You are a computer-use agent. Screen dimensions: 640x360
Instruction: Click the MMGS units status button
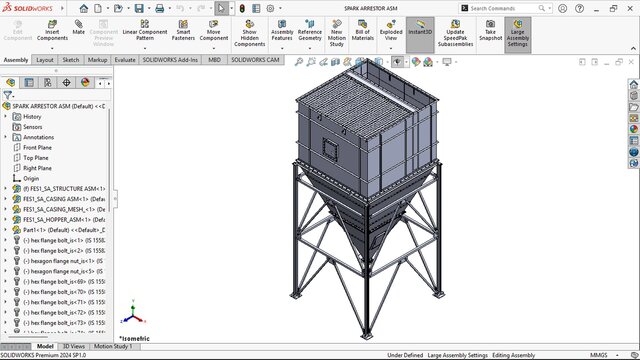click(x=598, y=355)
